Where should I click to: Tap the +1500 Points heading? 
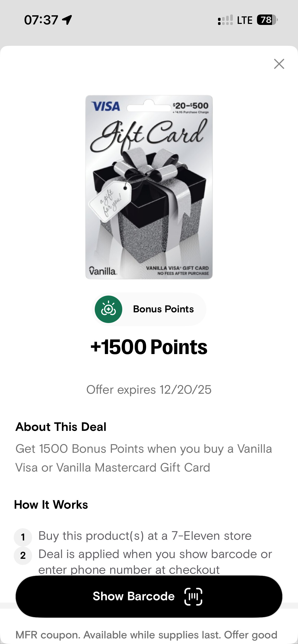pyautogui.click(x=149, y=347)
